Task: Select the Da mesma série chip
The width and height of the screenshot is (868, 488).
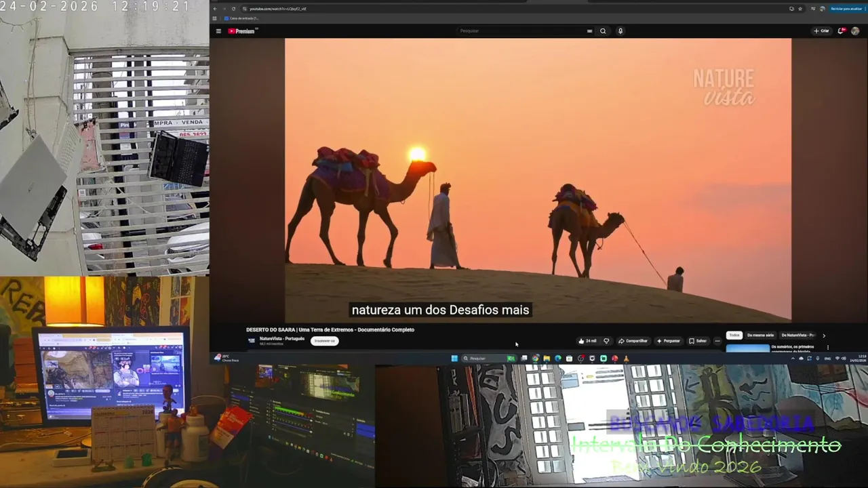Action: click(x=761, y=335)
